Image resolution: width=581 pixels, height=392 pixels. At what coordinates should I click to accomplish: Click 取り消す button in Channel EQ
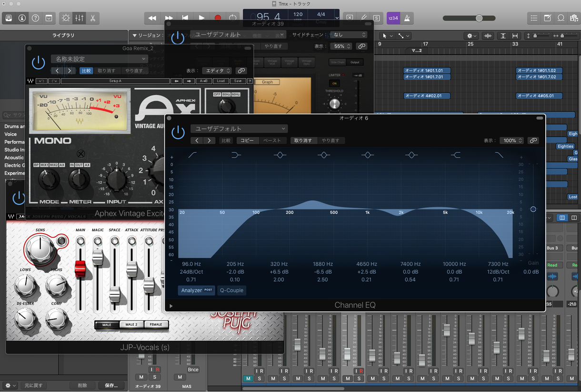point(303,141)
